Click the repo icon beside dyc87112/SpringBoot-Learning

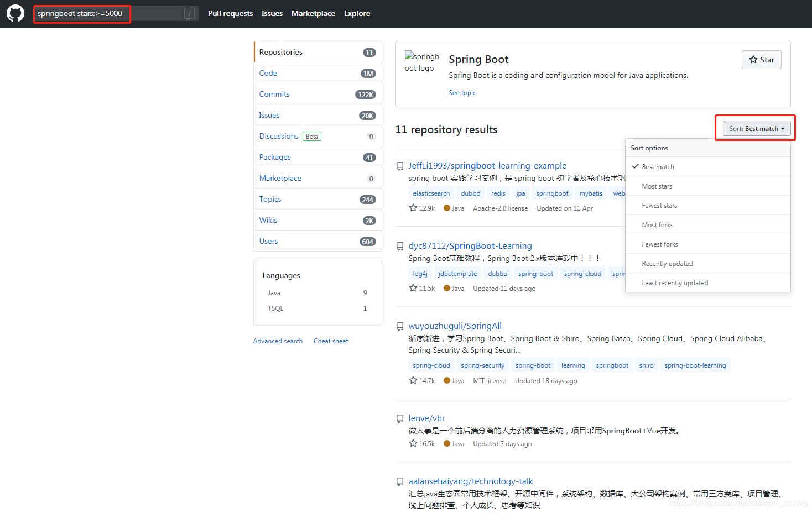(400, 246)
